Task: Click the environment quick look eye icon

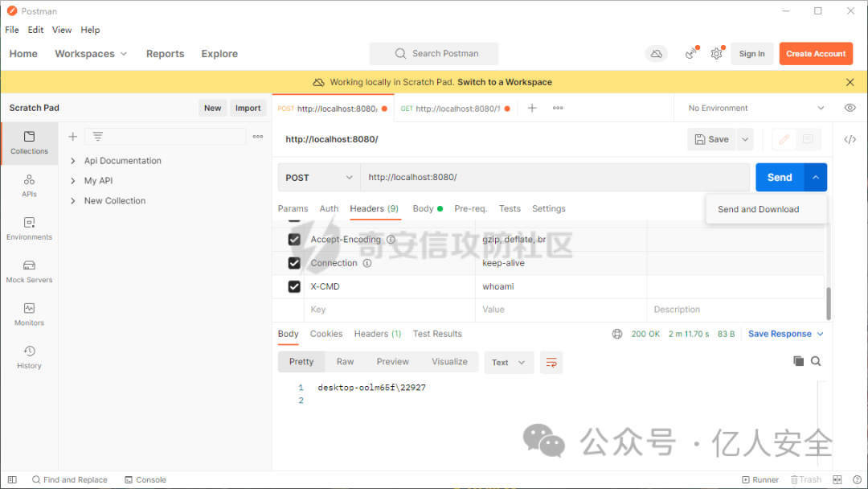Action: pos(850,108)
